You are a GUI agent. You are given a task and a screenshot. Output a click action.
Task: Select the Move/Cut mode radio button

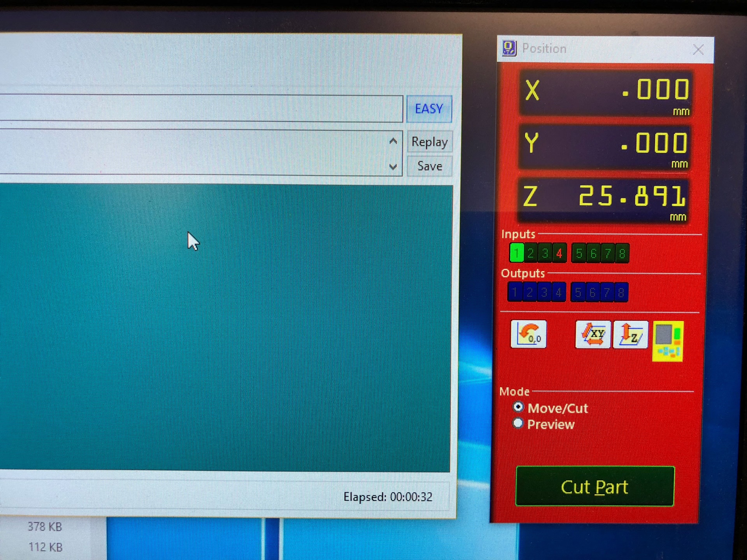(518, 407)
